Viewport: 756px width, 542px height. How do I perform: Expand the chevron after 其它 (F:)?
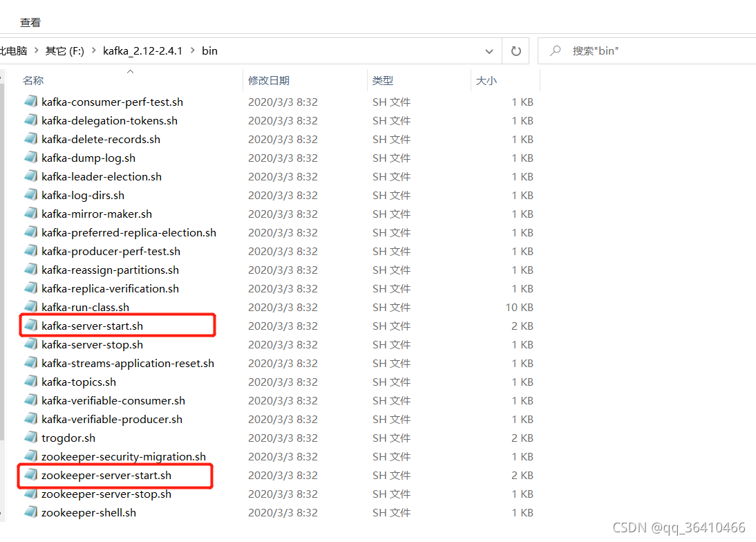93,50
